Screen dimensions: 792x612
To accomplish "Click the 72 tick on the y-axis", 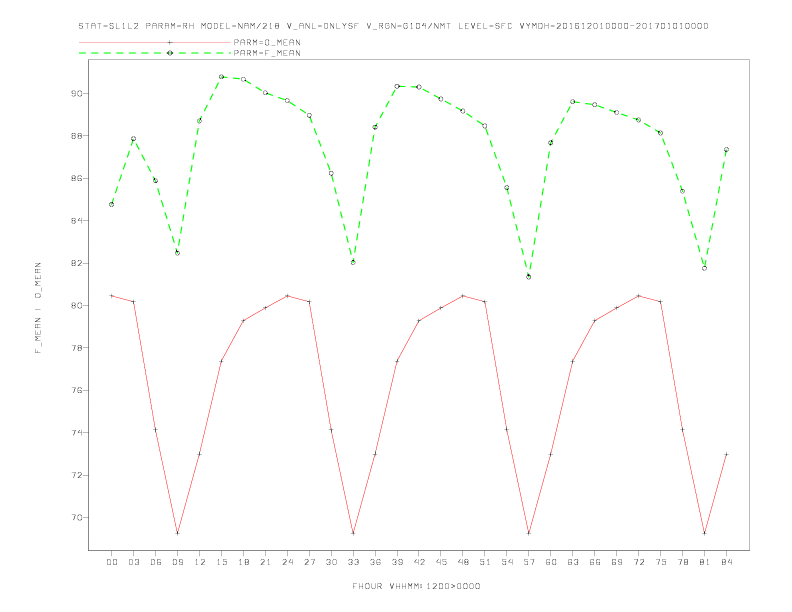I will point(77,475).
